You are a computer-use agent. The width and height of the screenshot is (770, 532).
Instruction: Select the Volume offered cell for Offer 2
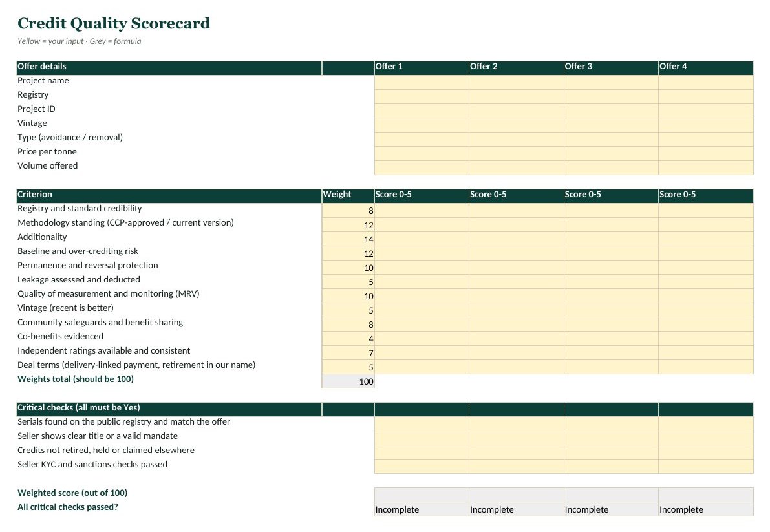516,168
